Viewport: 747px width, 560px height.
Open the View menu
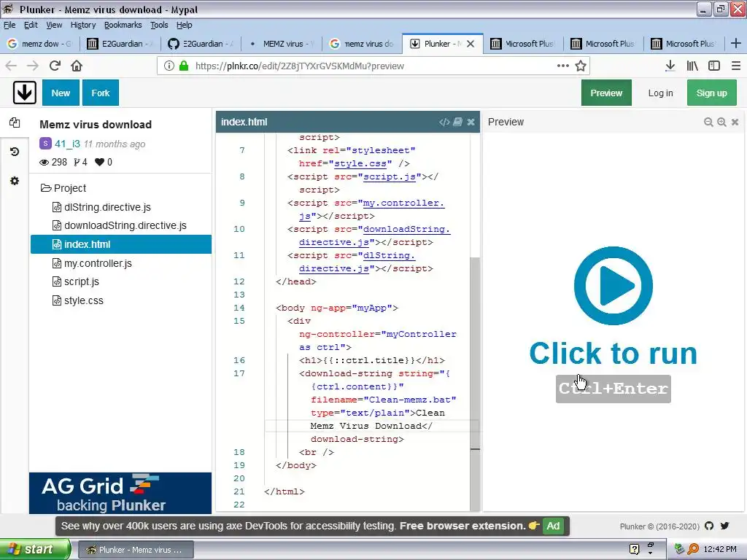pyautogui.click(x=54, y=25)
